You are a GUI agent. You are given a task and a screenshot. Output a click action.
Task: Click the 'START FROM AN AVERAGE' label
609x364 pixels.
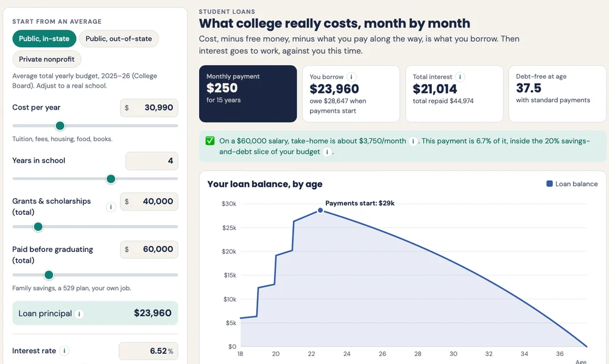tap(57, 22)
